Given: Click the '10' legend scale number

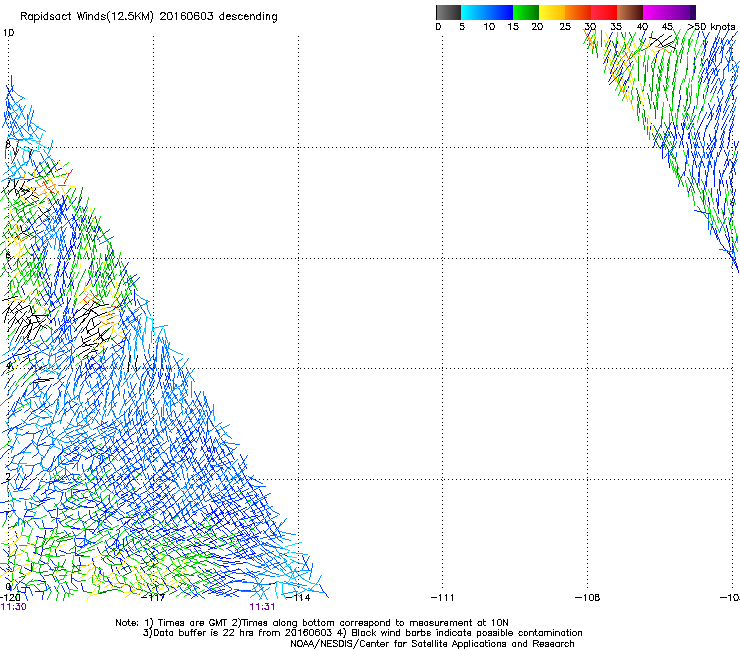Looking at the screenshot, I should coord(489,27).
